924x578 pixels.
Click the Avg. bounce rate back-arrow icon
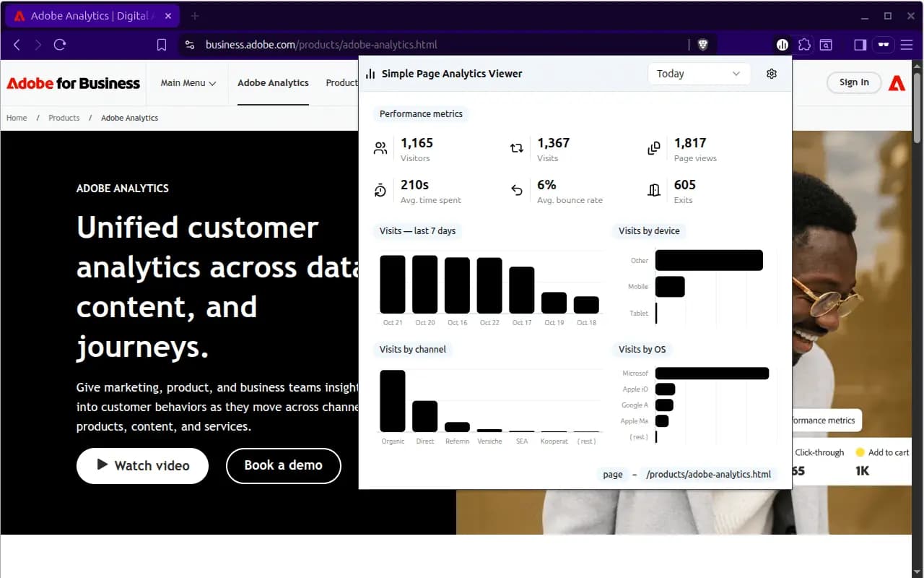[517, 189]
